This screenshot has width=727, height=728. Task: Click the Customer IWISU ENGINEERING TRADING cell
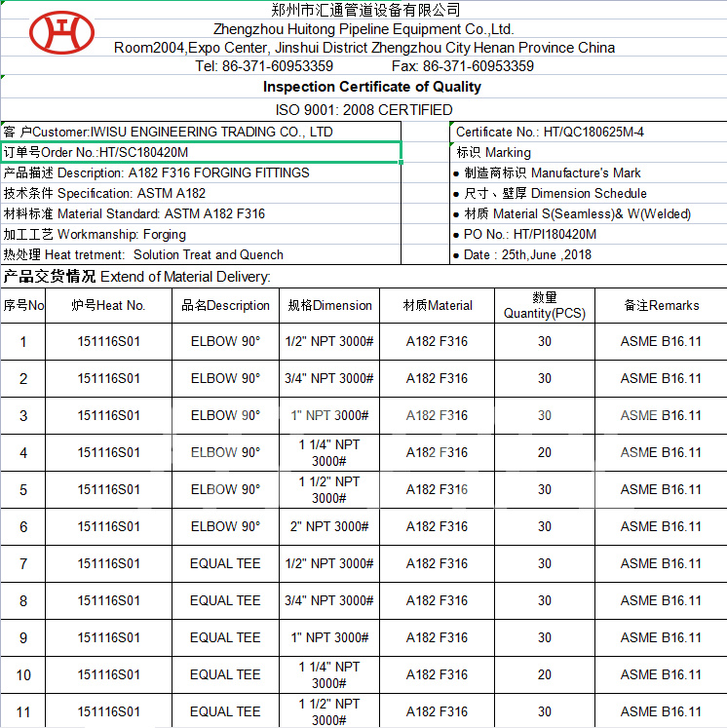tap(201, 132)
